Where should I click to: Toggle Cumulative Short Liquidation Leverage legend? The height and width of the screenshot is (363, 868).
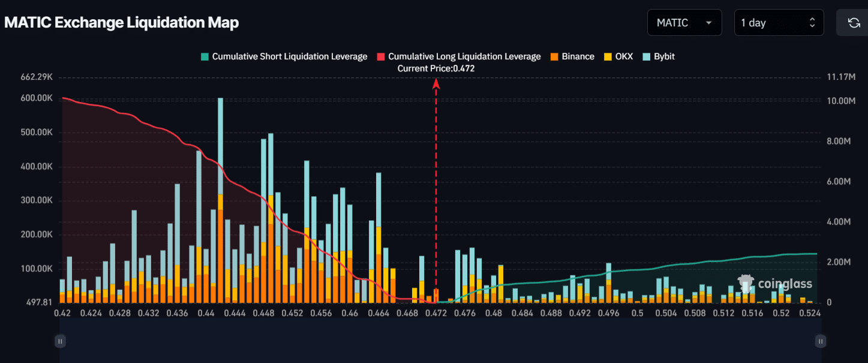pos(284,56)
